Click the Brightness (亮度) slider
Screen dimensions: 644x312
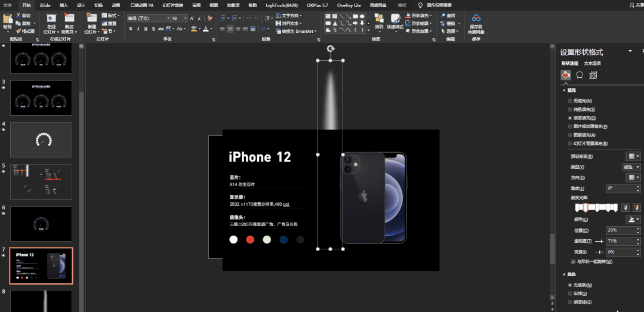pos(599,252)
